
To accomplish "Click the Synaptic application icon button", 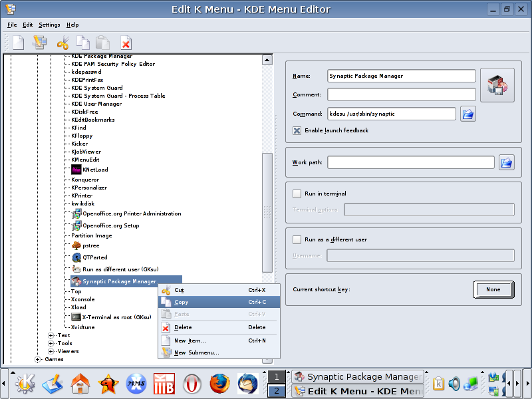I will (x=497, y=85).
